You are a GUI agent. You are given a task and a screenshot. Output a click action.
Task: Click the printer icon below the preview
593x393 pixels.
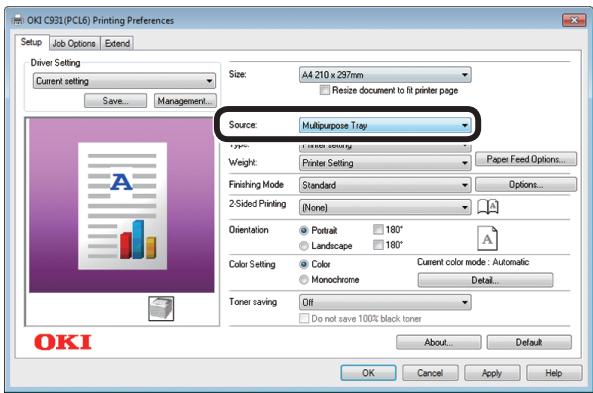click(x=161, y=308)
